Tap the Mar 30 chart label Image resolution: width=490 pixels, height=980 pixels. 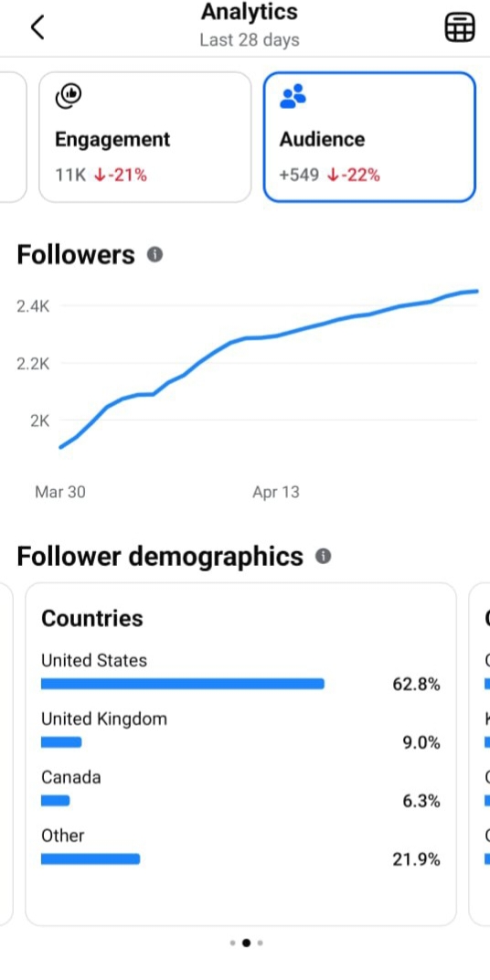(60, 493)
